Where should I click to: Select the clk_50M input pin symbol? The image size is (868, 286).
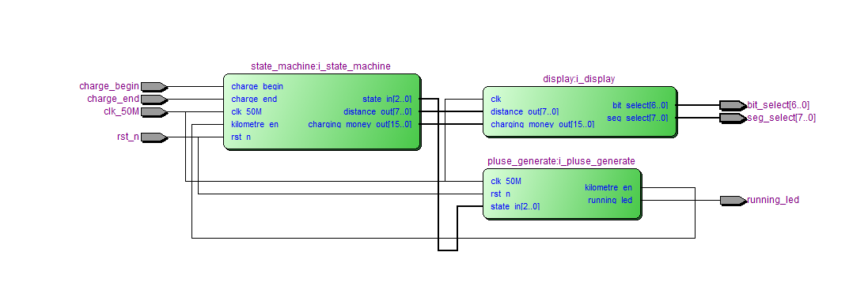(154, 112)
